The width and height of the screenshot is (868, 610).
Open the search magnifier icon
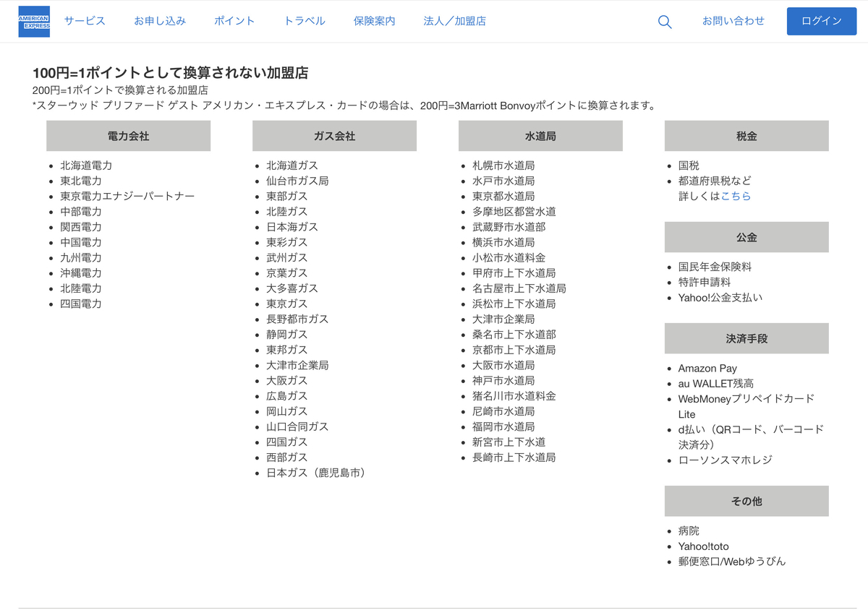[665, 22]
